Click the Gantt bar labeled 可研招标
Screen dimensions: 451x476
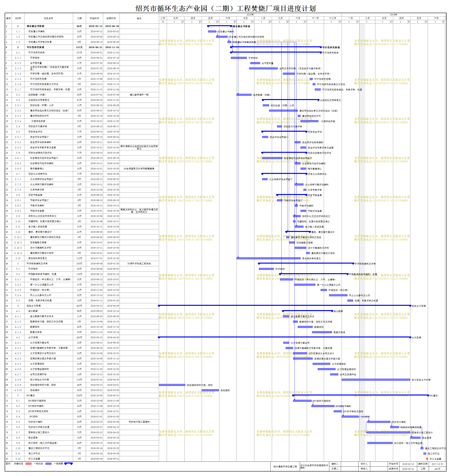point(239,58)
